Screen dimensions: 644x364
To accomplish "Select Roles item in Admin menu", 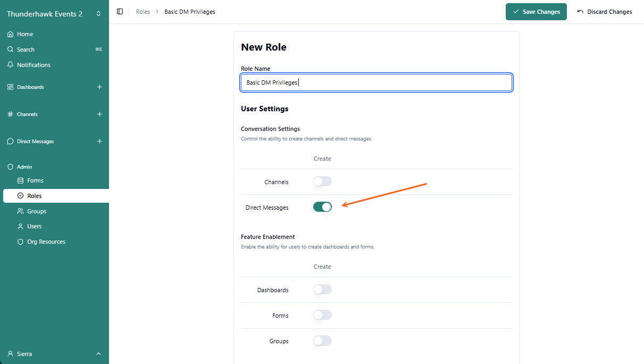I will click(56, 196).
